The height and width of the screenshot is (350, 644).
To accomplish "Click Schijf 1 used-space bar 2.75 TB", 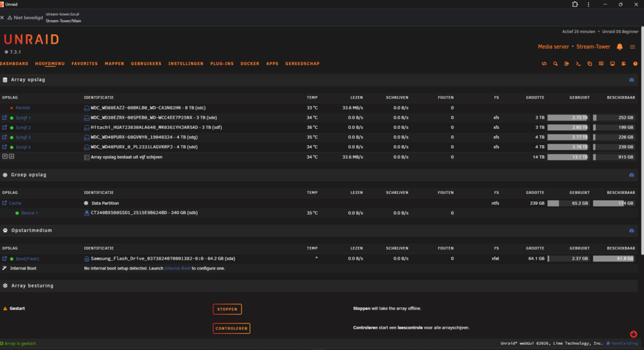I will 568,117.
